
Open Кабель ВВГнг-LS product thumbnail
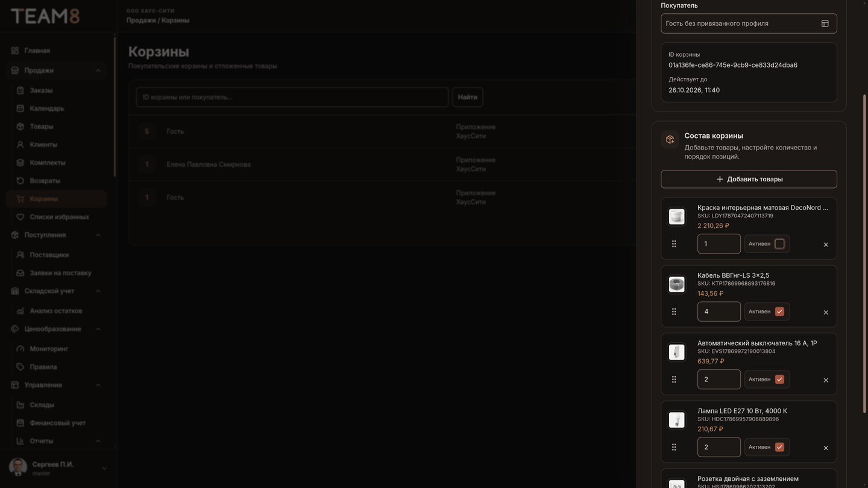677,284
